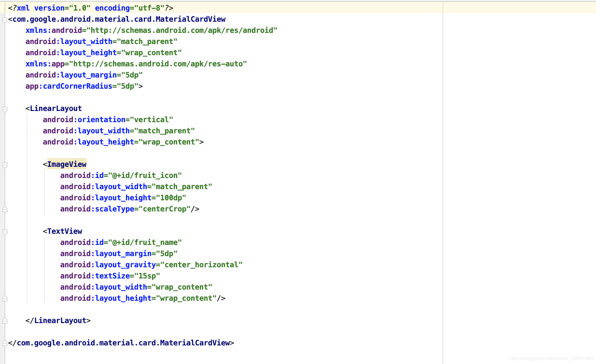596x364 pixels.
Task: Click the @+id/fruit_icon id value
Action: click(x=145, y=175)
